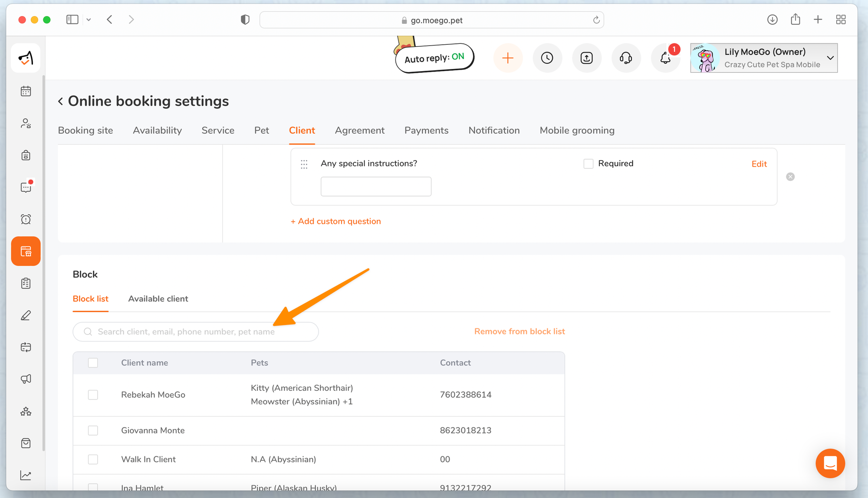868x498 pixels.
Task: Click Remove from block list
Action: tap(519, 331)
